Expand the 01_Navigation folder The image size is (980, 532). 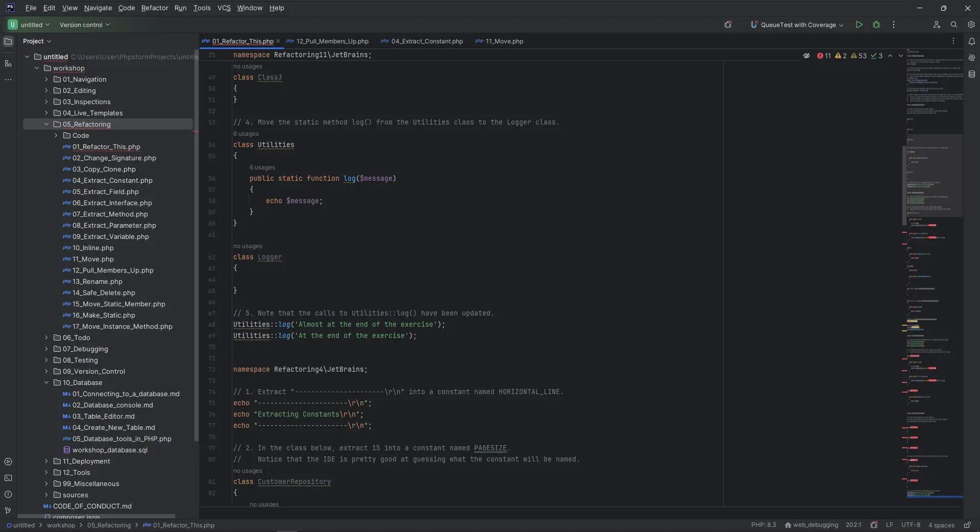[x=46, y=79]
